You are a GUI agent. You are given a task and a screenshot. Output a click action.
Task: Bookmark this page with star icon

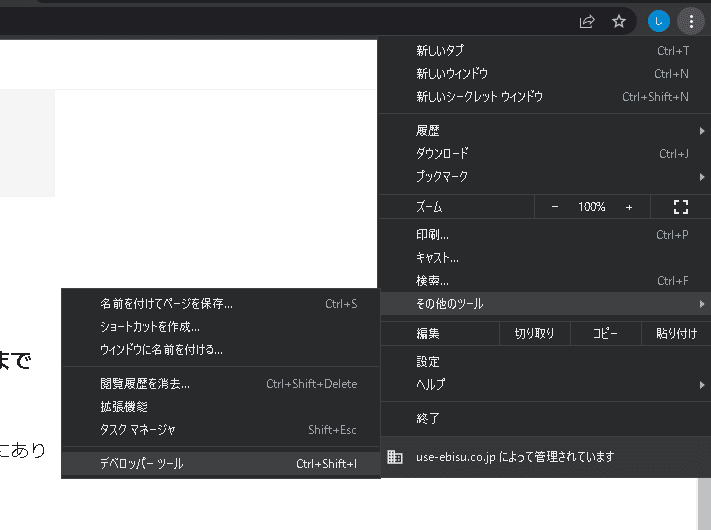[618, 21]
